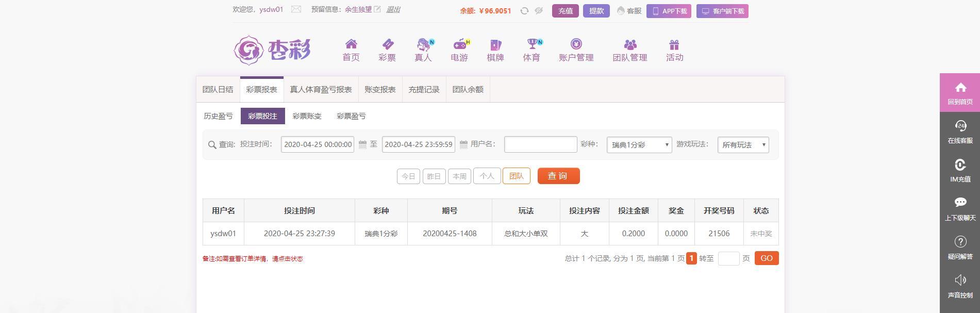Click the 查询 search button
The width and height of the screenshot is (980, 313).
558,176
